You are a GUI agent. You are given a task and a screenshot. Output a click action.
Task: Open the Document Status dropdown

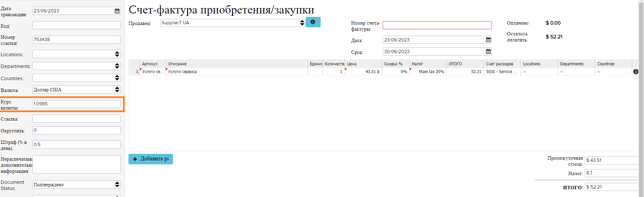tap(77, 185)
